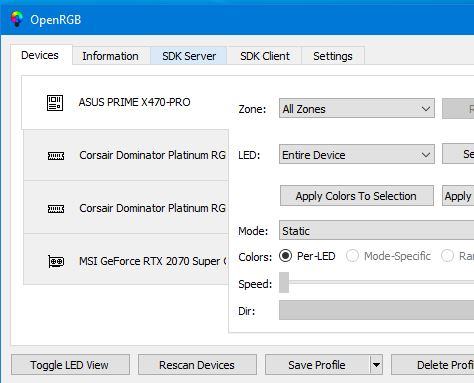
Task: Click the Dir direction field
Action: pos(376,310)
